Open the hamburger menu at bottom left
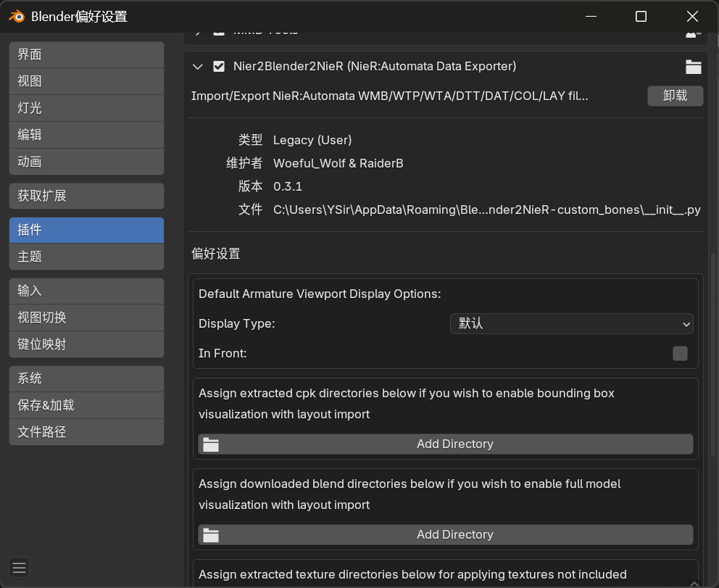 coord(20,568)
